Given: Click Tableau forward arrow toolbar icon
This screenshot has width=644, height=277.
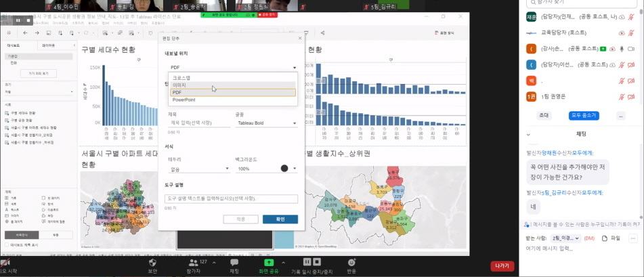Looking at the screenshot, I should [x=37, y=33].
